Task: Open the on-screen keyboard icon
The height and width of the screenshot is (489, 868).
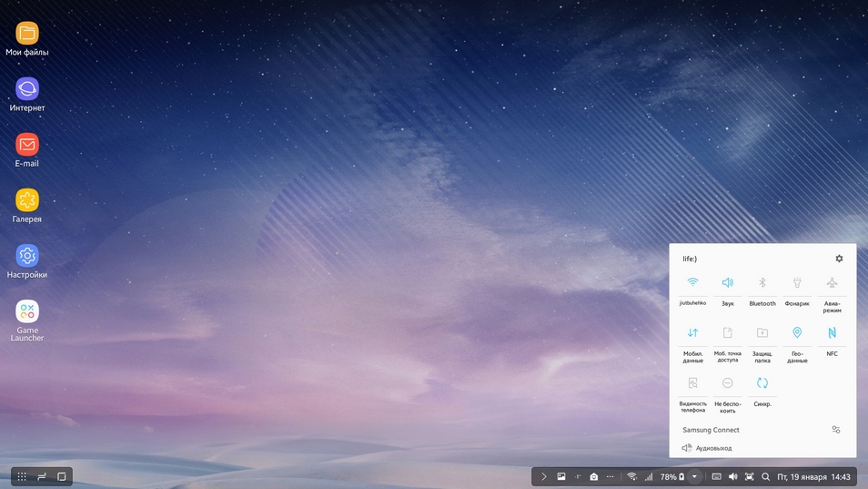Action: [716, 476]
